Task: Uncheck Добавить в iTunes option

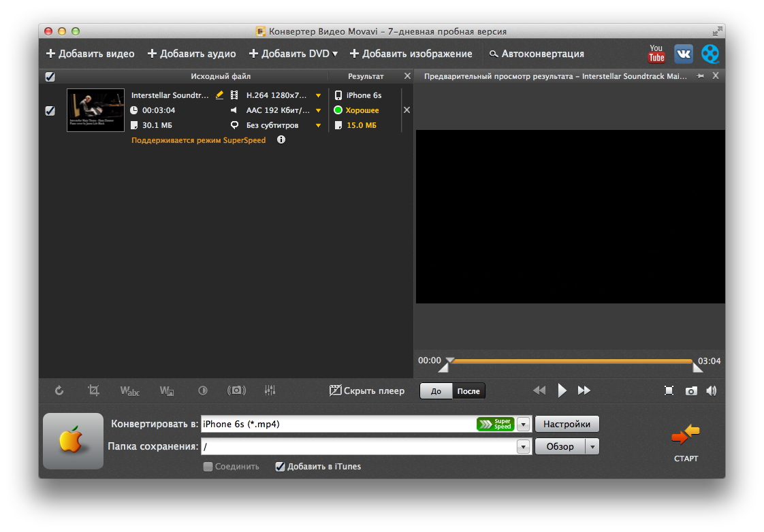Action: tap(280, 466)
